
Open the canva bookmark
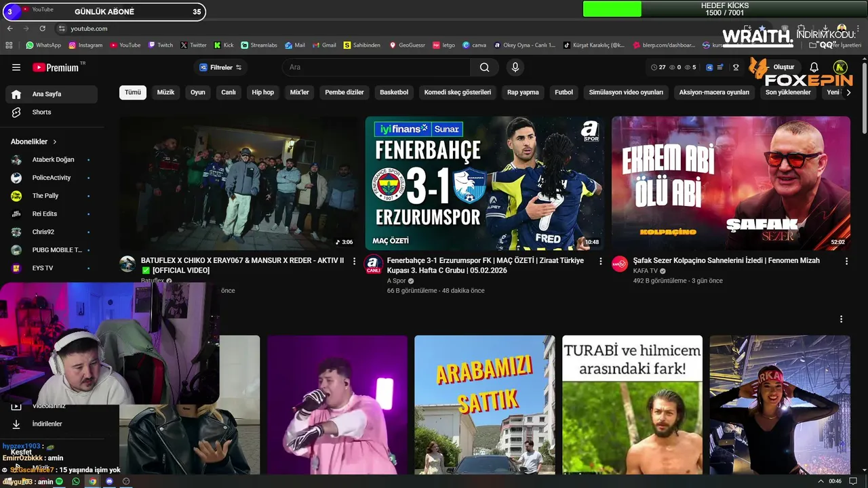(475, 45)
